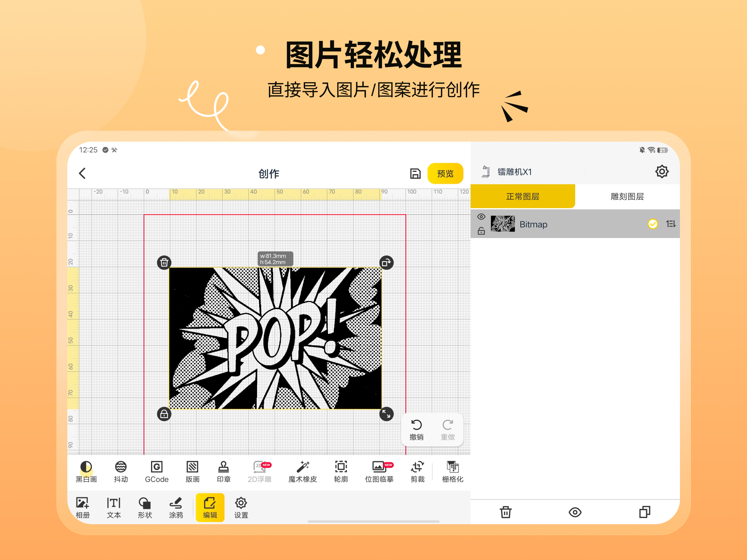Open the 位图临摹 bitmap trace tool

[379, 472]
